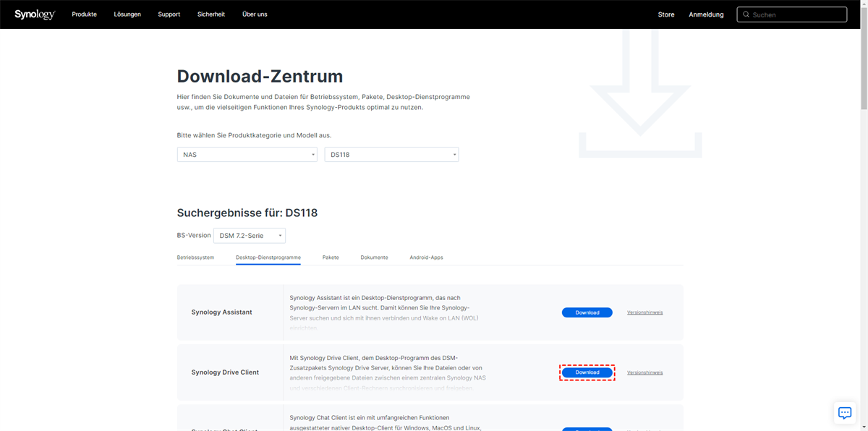Open the Support menu

coord(169,14)
